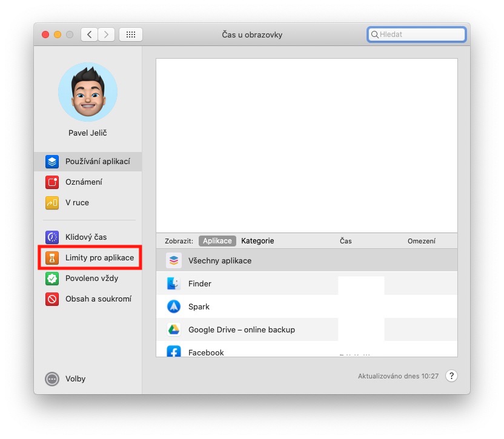504x439 pixels.
Task: Switch to the Kategorie view tab
Action: (257, 241)
